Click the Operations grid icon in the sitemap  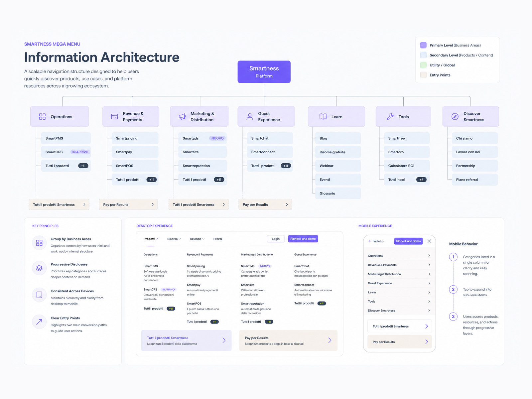pyautogui.click(x=42, y=117)
